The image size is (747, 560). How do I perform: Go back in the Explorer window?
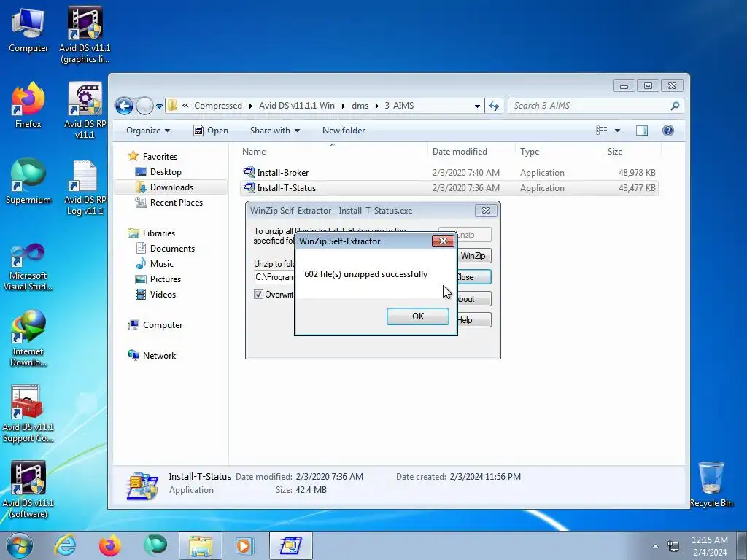point(124,106)
